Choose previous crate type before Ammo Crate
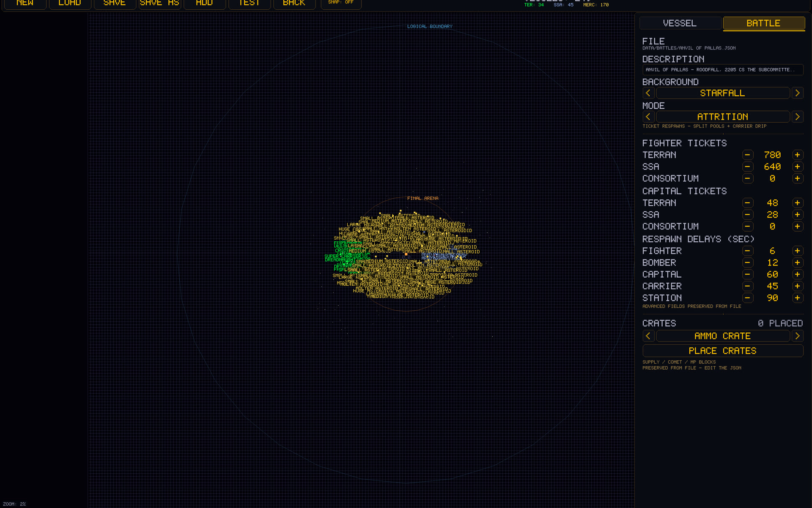Viewport: 812px width, 508px height. pyautogui.click(x=648, y=336)
